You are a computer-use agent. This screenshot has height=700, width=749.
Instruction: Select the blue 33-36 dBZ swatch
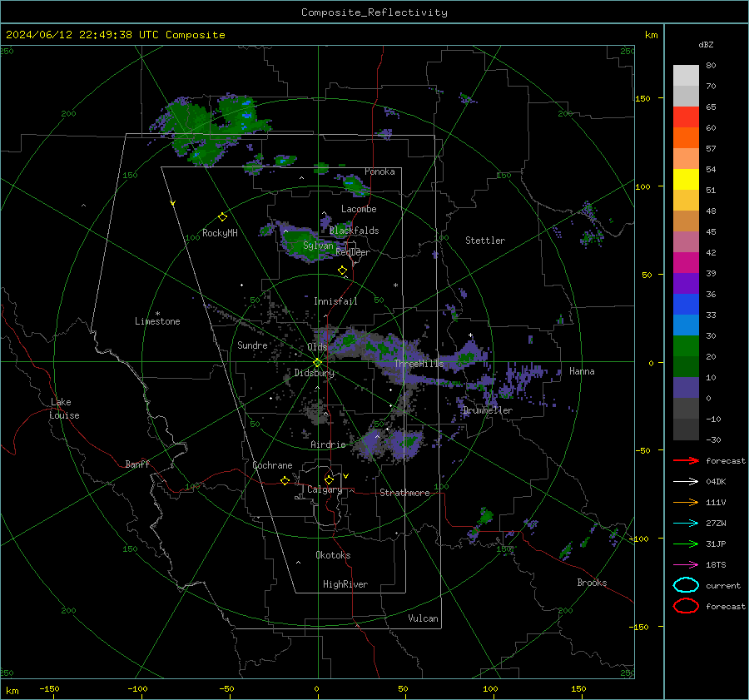click(686, 305)
